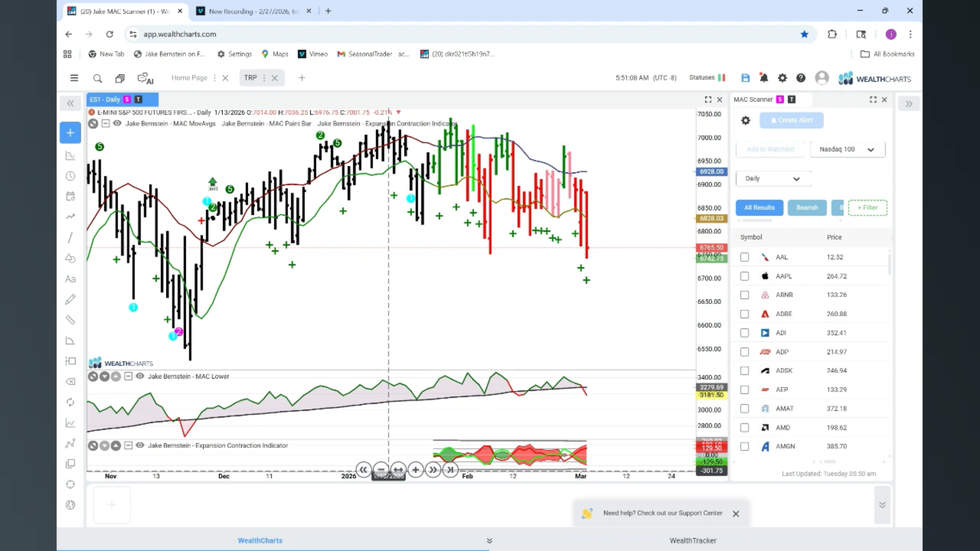Image resolution: width=980 pixels, height=551 pixels.
Task: Open MAC Scanner settings gear
Action: [x=746, y=120]
